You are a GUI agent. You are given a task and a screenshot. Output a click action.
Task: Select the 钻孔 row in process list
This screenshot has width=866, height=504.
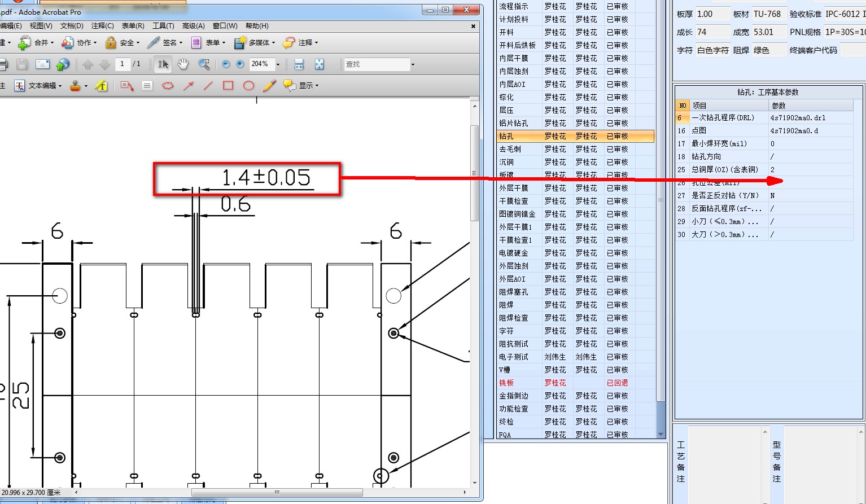(x=575, y=136)
